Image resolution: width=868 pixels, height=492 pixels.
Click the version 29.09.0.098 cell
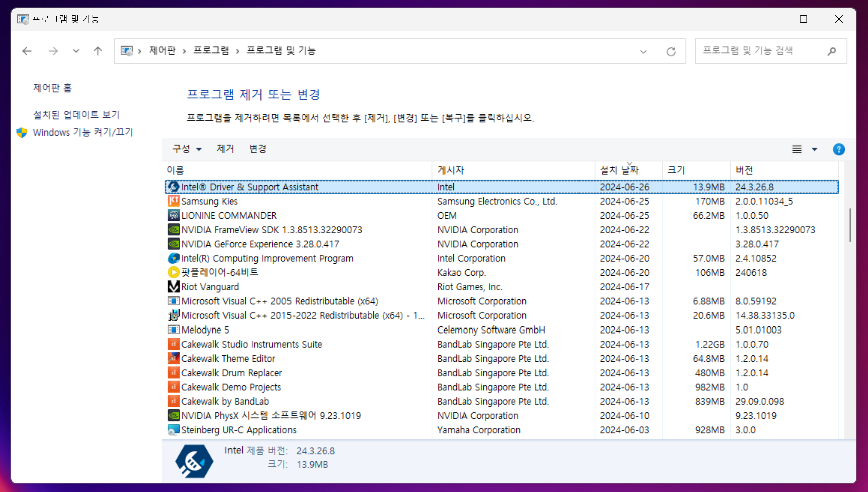[760, 401]
